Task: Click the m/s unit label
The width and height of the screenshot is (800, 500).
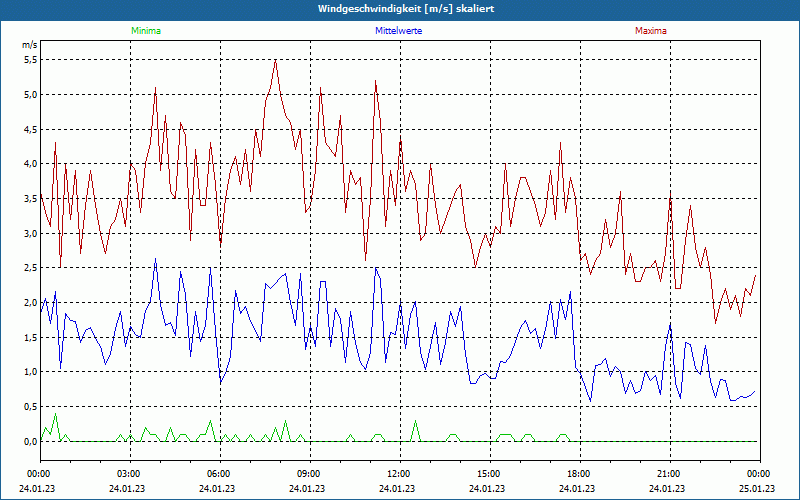Action: (x=30, y=45)
